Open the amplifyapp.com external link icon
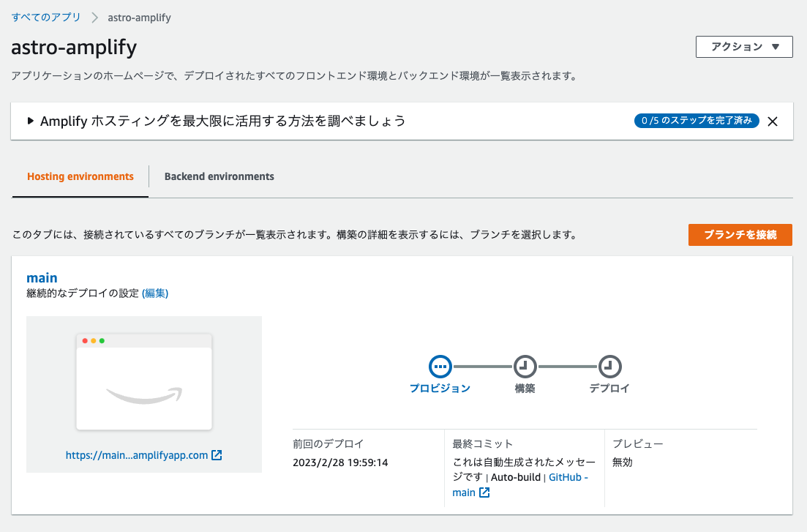This screenshot has width=807, height=532. (216, 454)
